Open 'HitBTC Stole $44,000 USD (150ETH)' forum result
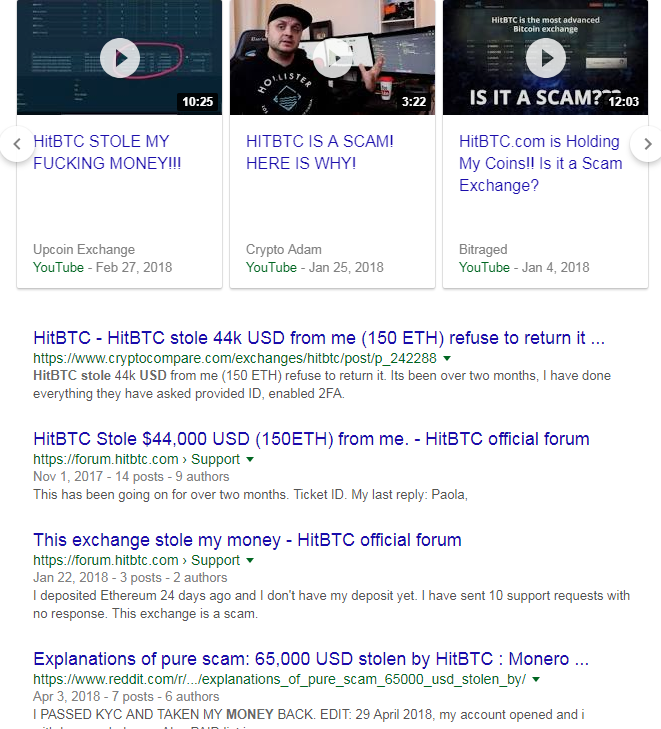The image size is (661, 729). pos(311,439)
